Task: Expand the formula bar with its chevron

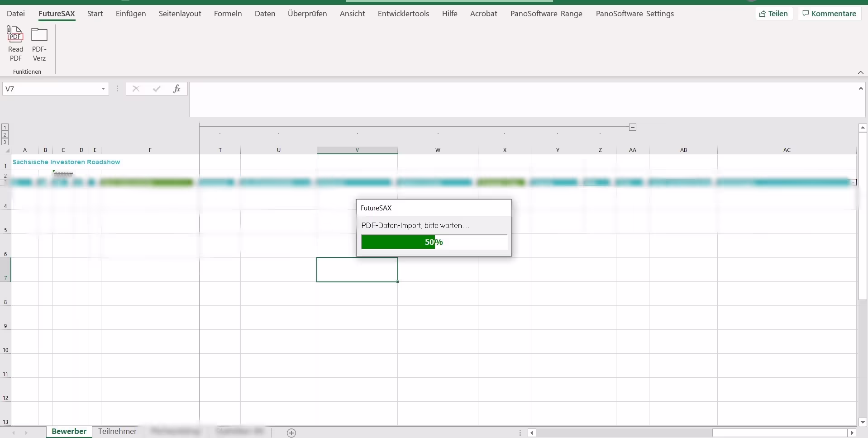Action: pos(861,89)
